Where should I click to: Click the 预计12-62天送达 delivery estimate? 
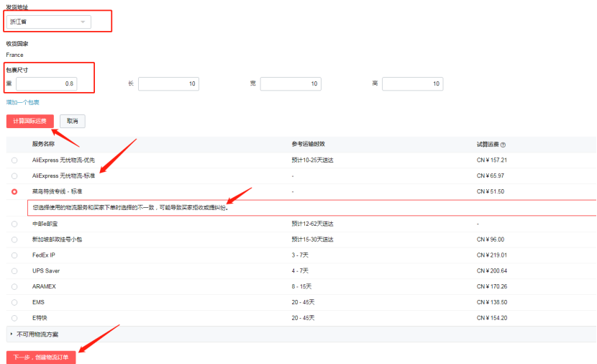click(313, 224)
